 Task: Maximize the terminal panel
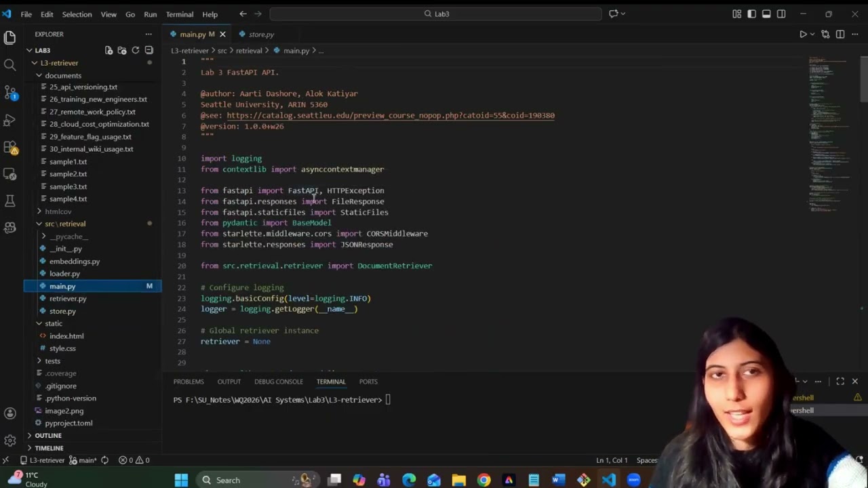[840, 382]
